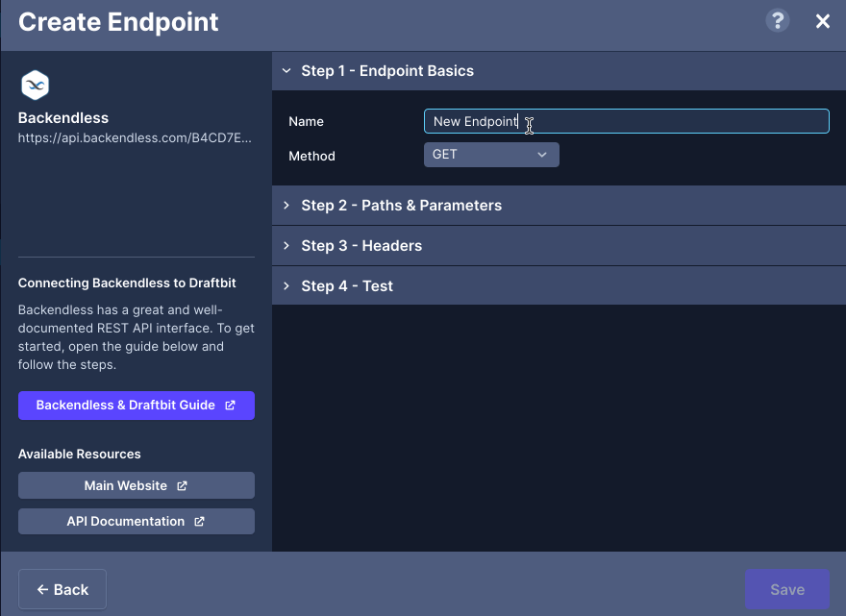Screen dimensions: 846x616
Task: Go Back to previous screen
Action: point(62,589)
